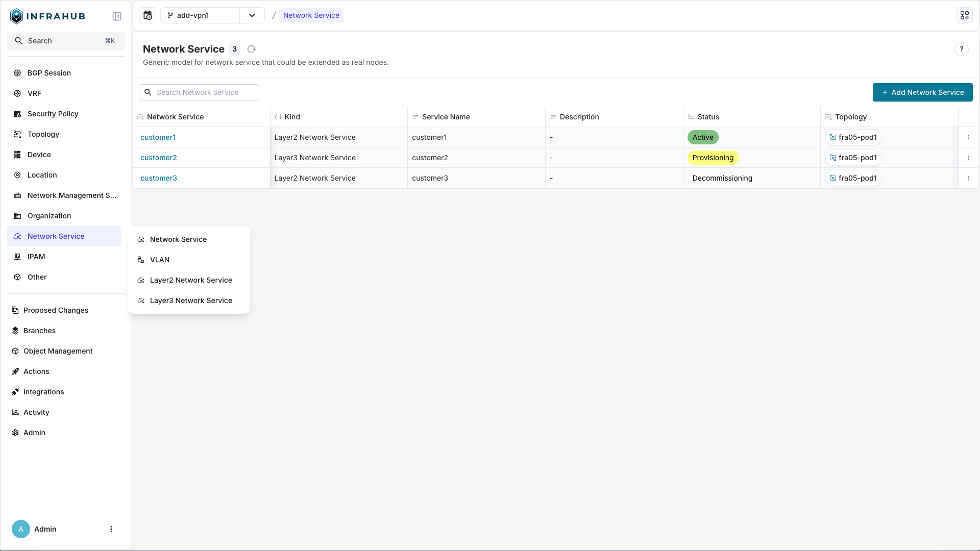Open Other sidebar menu

click(64, 277)
